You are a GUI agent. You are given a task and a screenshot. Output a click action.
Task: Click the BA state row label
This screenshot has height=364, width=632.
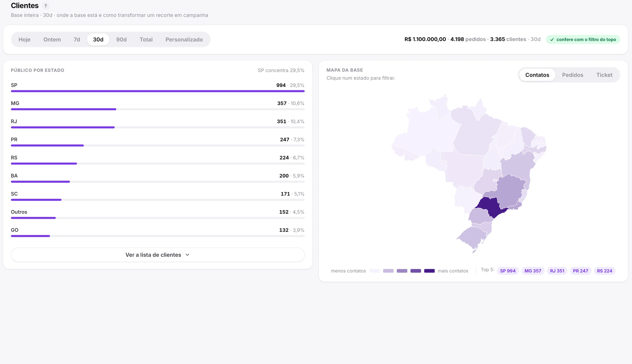tap(14, 176)
